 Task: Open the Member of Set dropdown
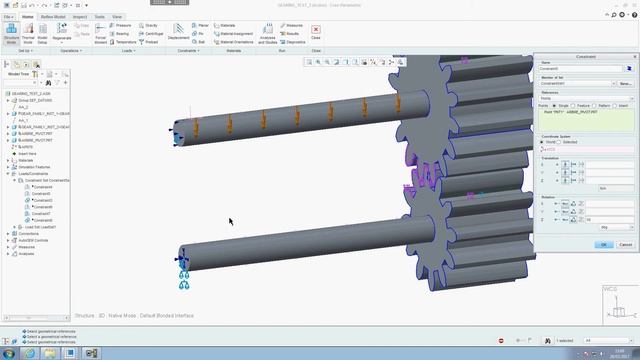click(613, 84)
